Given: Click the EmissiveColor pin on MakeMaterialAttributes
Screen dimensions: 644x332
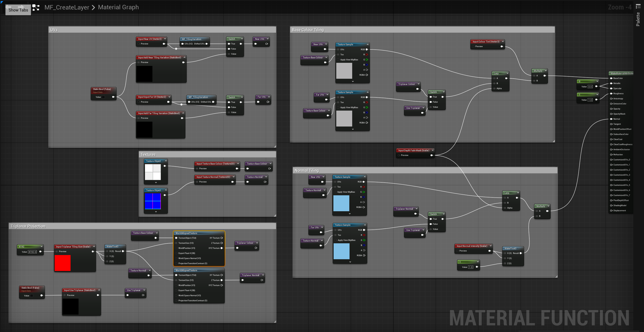Looking at the screenshot, I should click(611, 104).
